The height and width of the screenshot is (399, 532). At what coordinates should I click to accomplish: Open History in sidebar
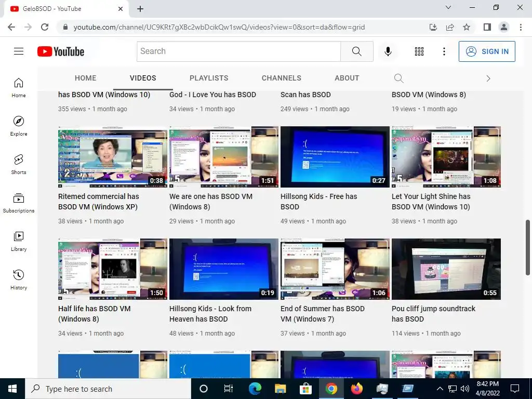click(19, 280)
